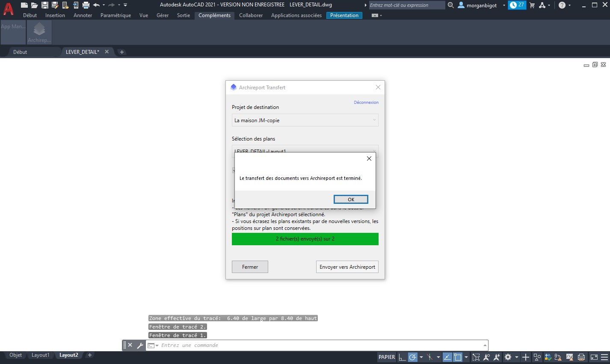The image size is (610, 364).
Task: Open the undo history dropdown arrow
Action: 104,5
